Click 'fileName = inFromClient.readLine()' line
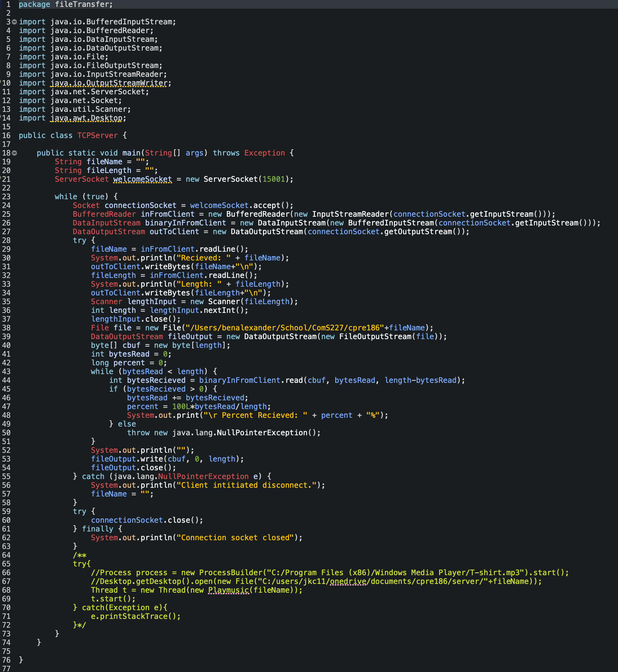The height and width of the screenshot is (672, 618). (170, 249)
